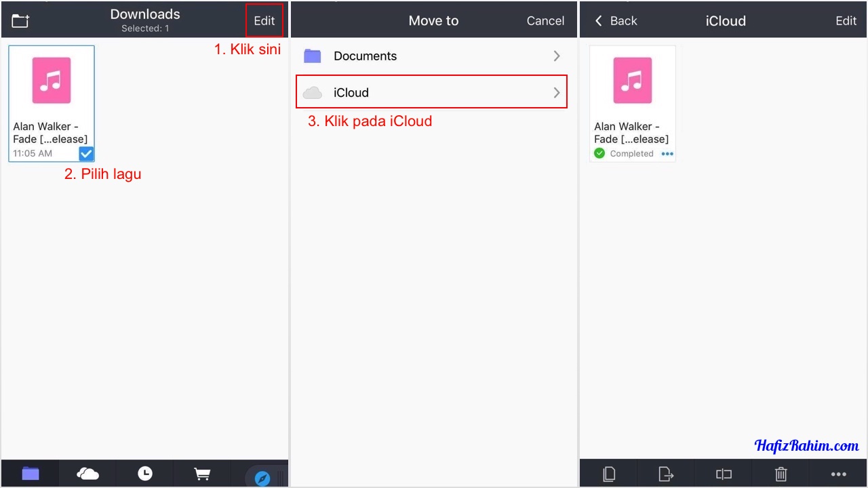Expand the Documents folder chevron

coord(557,56)
